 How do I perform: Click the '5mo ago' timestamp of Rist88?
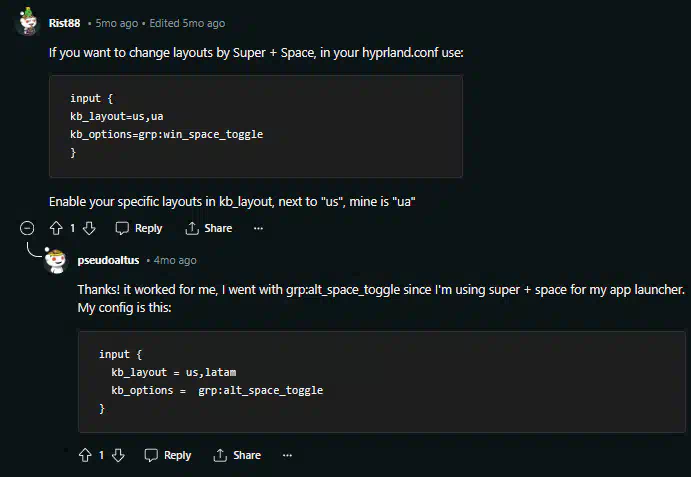point(117,23)
